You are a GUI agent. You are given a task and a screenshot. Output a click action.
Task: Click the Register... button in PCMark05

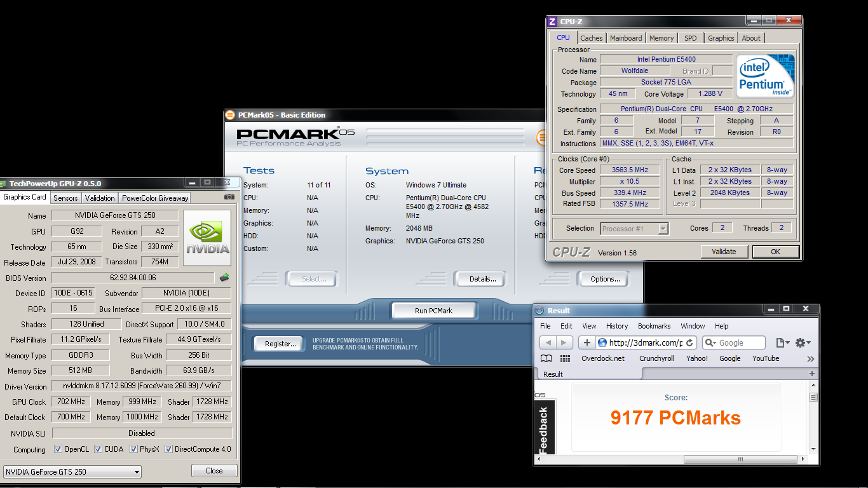(280, 344)
